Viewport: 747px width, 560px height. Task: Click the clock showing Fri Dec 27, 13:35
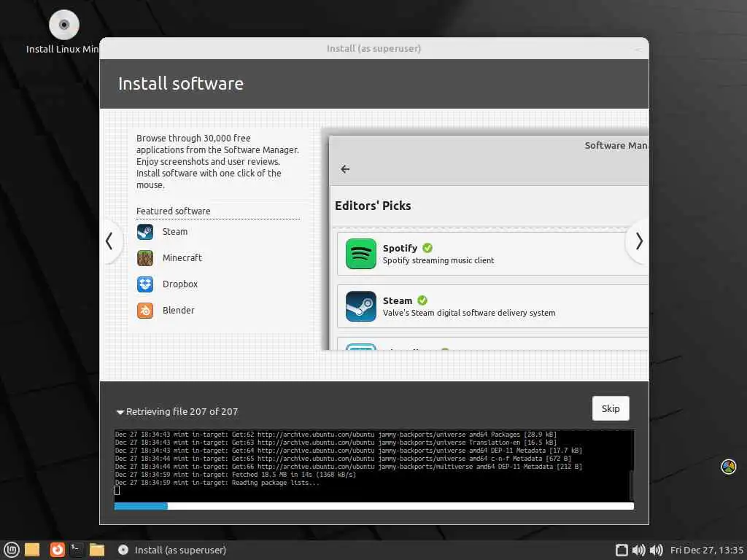point(706,550)
